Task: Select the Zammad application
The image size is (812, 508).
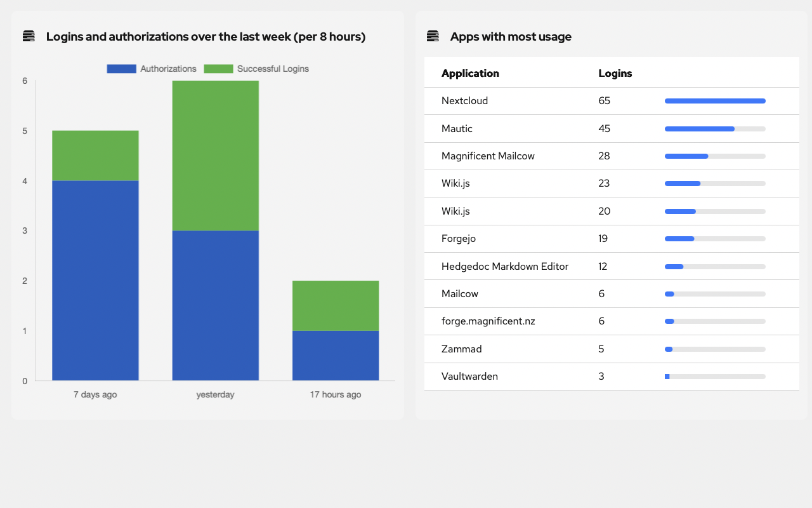Action: (612, 349)
